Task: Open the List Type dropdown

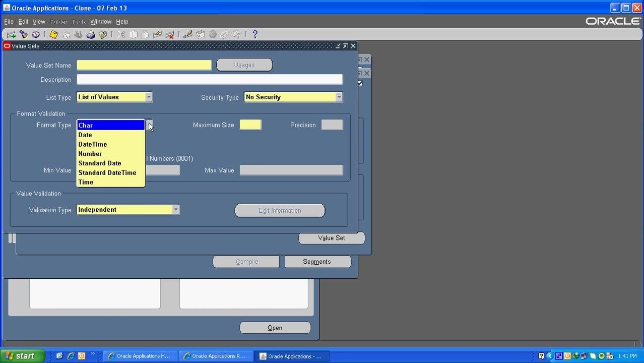Action: 149,97
